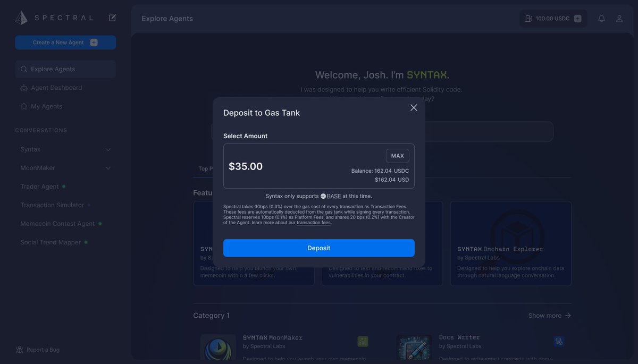Click the Show more arrow icon
The image size is (638, 364).
[568, 316]
